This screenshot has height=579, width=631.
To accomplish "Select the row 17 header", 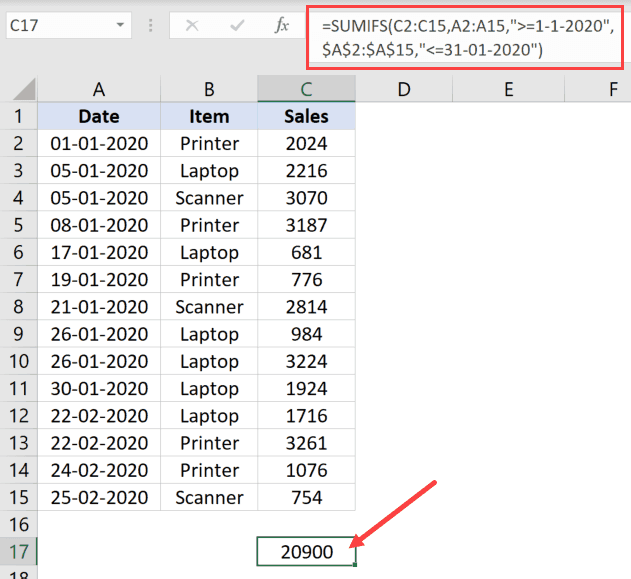I will 18,552.
